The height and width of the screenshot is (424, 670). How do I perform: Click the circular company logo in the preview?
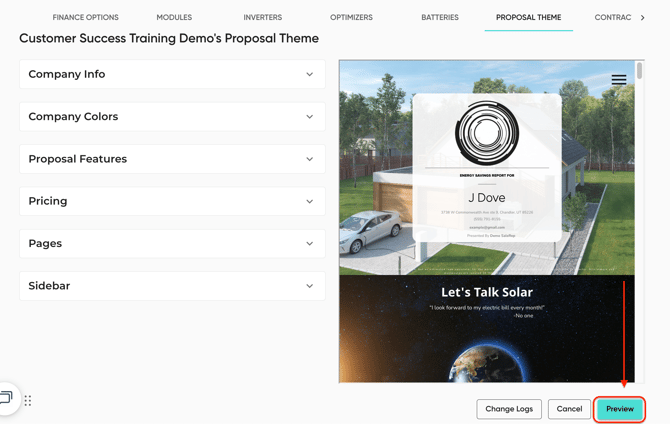(487, 133)
